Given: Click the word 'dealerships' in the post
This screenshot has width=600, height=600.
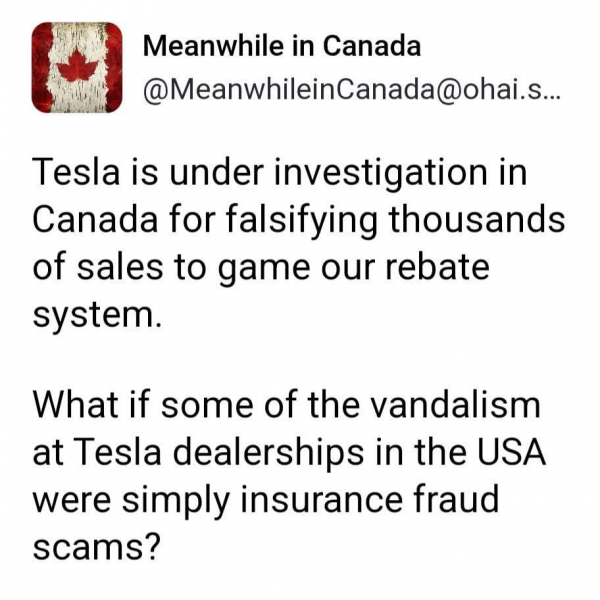Looking at the screenshot, I should (269, 455).
